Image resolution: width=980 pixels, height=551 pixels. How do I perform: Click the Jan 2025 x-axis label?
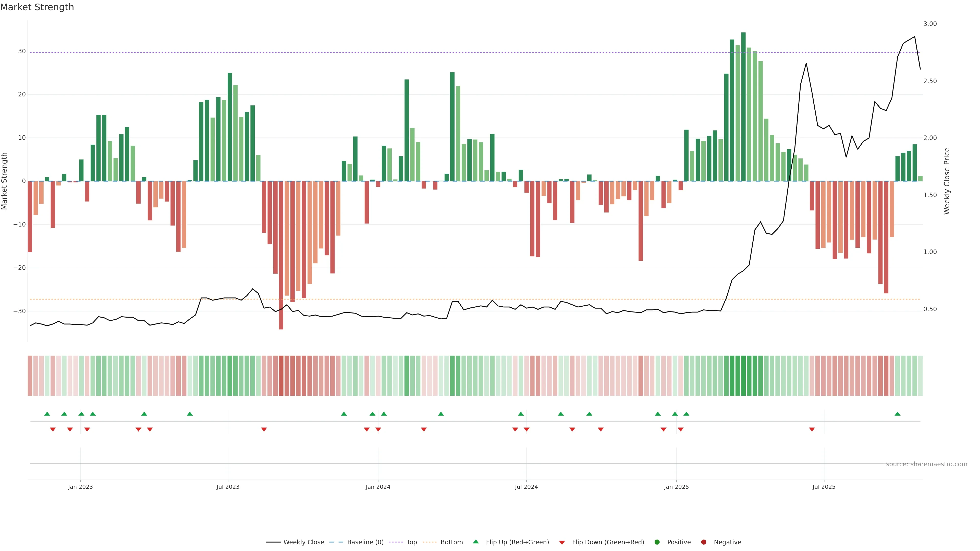[676, 487]
